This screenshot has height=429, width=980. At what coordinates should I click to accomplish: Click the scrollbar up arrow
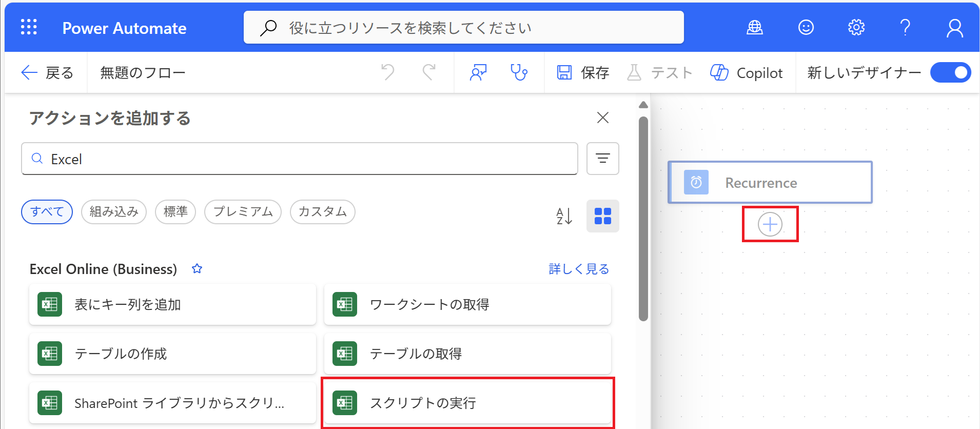point(643,105)
